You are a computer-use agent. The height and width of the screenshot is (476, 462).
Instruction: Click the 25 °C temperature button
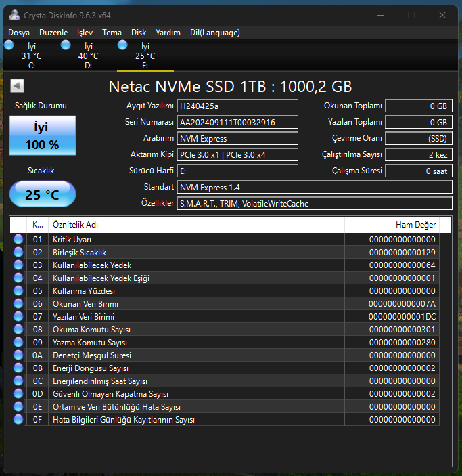[43, 194]
